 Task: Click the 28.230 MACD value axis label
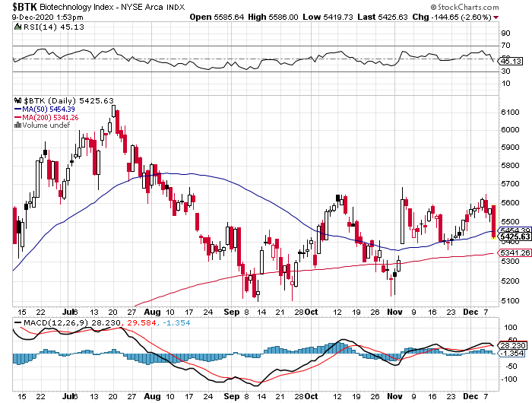pos(510,345)
